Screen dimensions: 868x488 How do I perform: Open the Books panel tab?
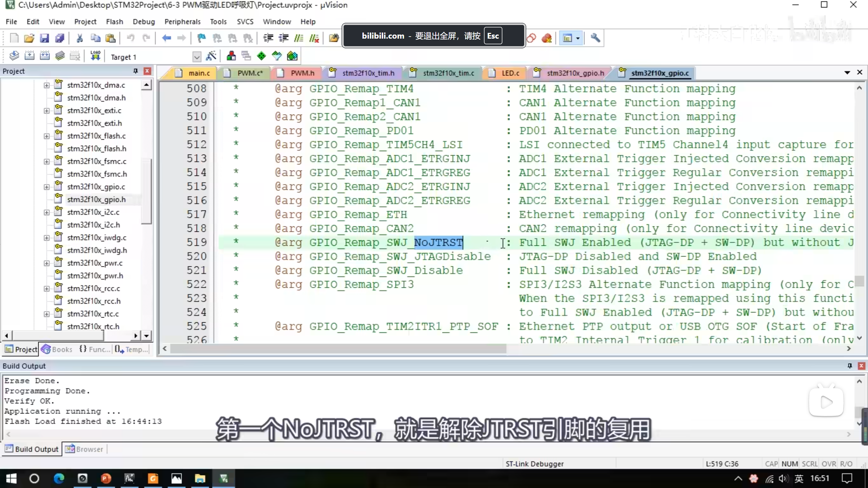pos(57,349)
